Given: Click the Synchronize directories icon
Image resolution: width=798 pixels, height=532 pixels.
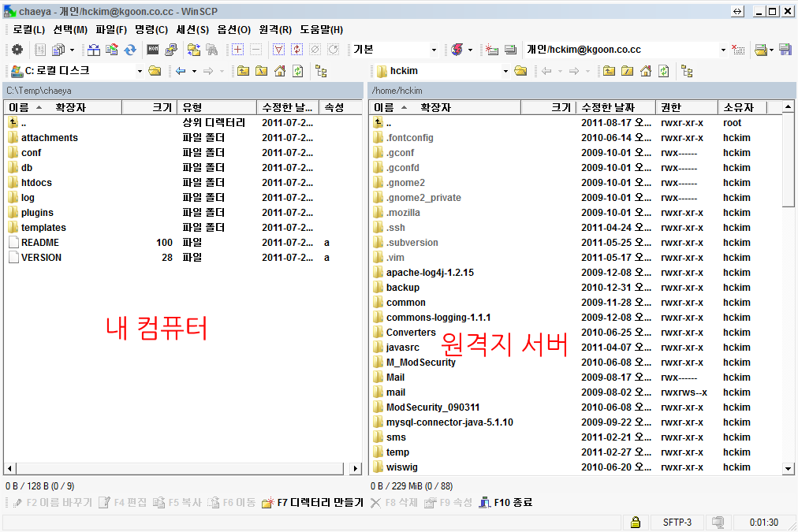Looking at the screenshot, I should tap(112, 50).
